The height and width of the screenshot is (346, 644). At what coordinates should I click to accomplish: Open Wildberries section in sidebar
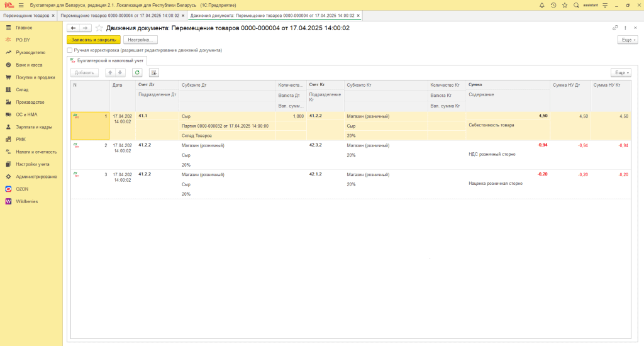pyautogui.click(x=26, y=201)
